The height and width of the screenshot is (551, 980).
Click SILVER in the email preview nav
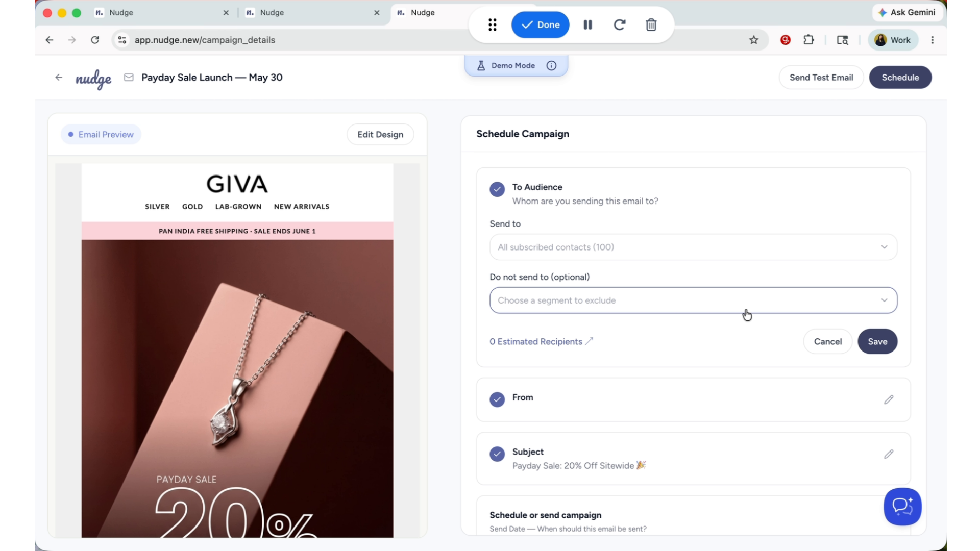157,207
